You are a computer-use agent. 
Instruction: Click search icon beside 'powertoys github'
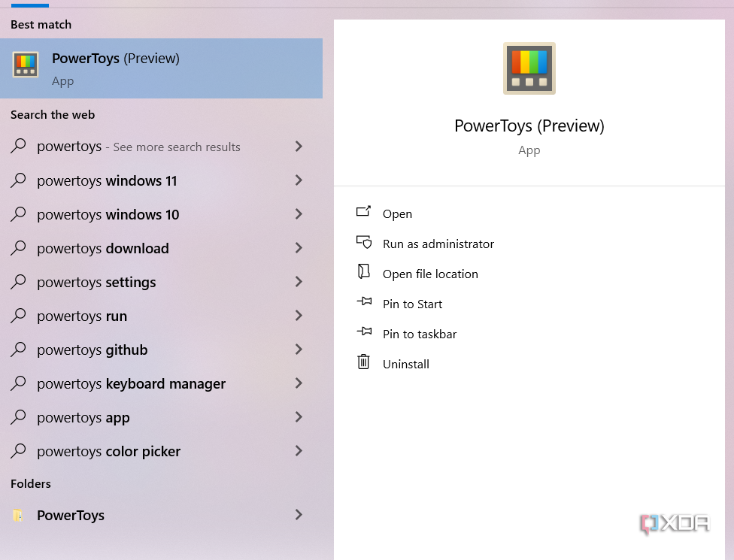[x=18, y=349]
